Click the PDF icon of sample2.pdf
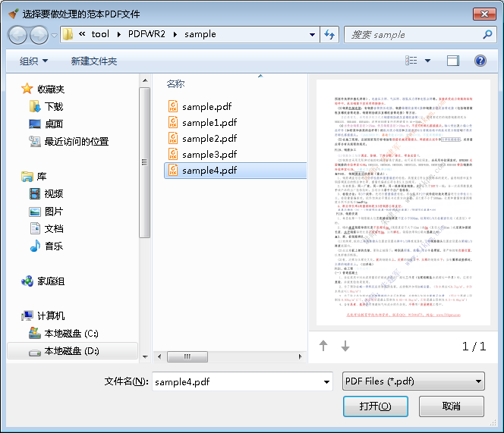504x433 pixels. [x=173, y=138]
